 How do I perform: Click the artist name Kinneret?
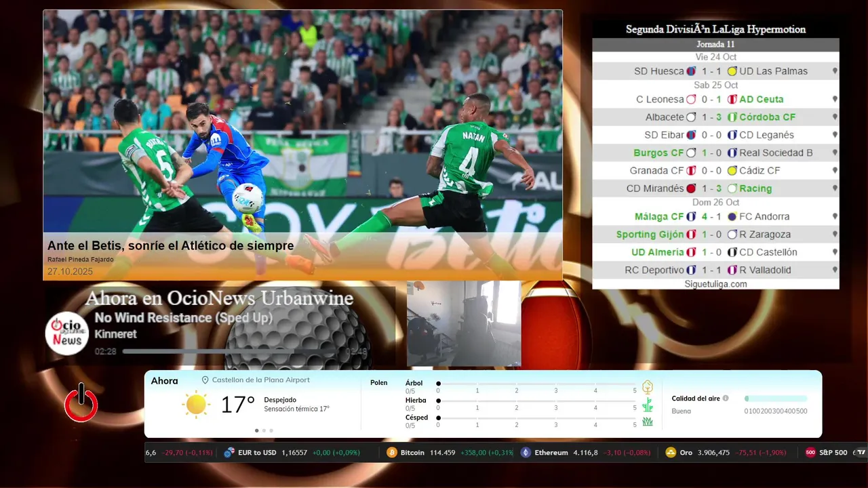(115, 334)
